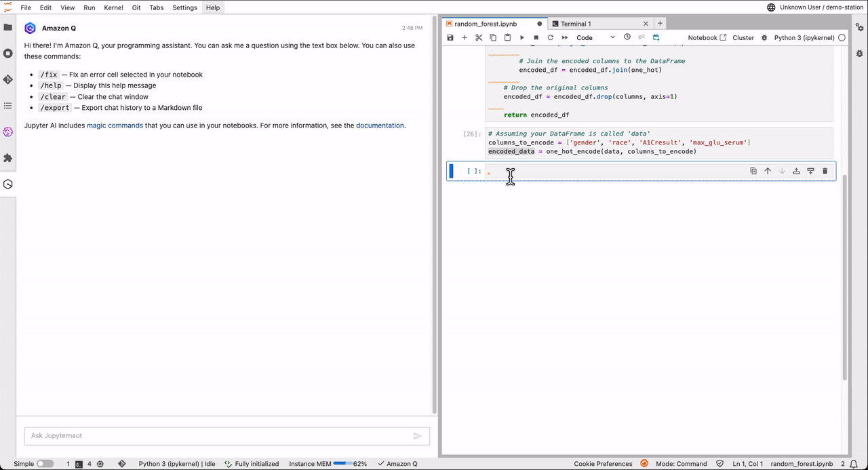Delete the active cell with trash icon

tap(825, 171)
